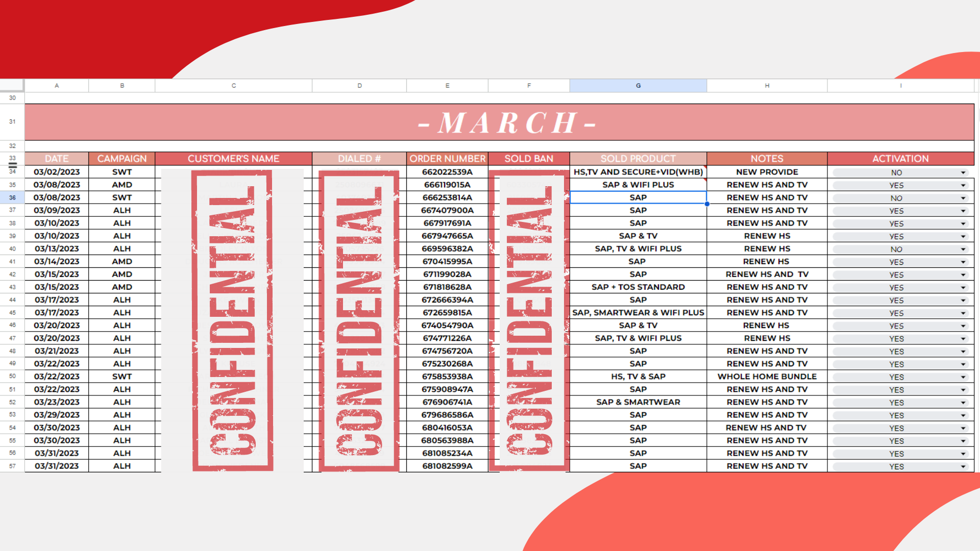Click the select-all corner box
Image resolution: width=980 pixels, height=551 pixels.
tap(12, 85)
